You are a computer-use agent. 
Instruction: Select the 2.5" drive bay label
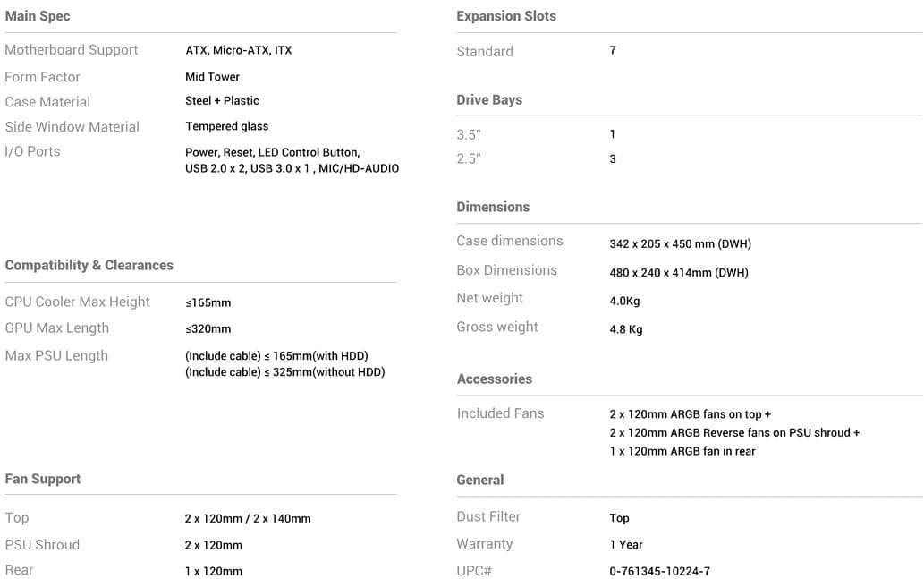[x=469, y=158]
